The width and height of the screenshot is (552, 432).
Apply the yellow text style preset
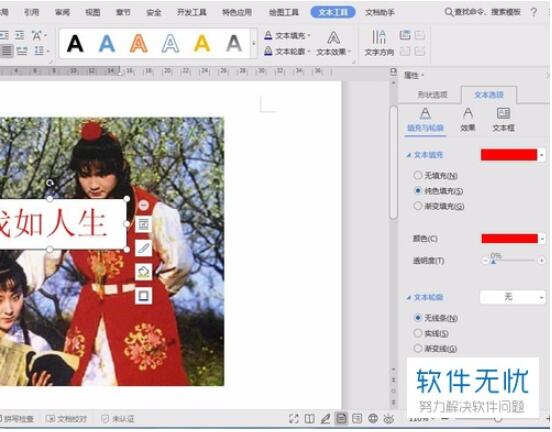click(x=202, y=44)
